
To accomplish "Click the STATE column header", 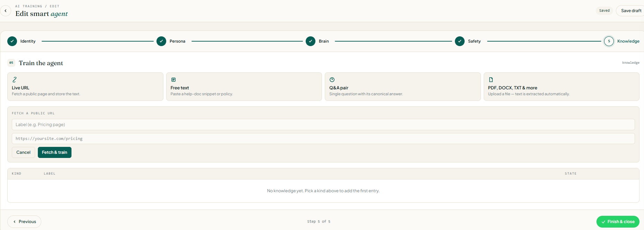I will (570, 174).
